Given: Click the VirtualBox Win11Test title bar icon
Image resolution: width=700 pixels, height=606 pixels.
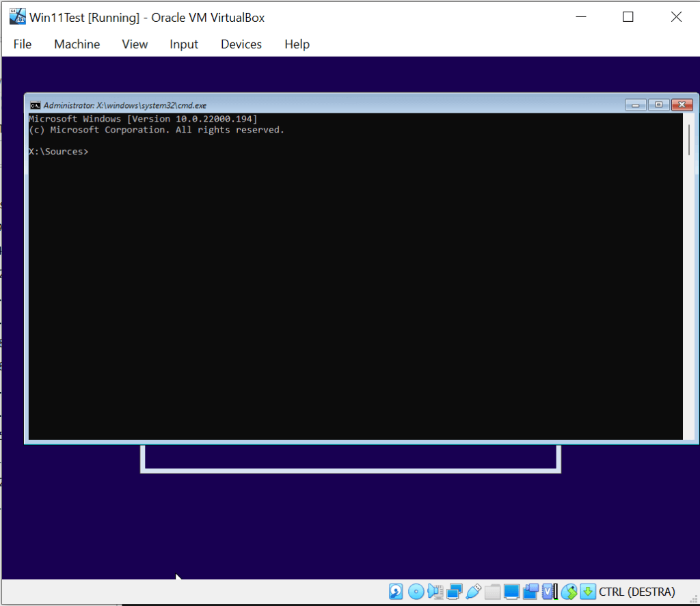Looking at the screenshot, I should pyautogui.click(x=18, y=17).
